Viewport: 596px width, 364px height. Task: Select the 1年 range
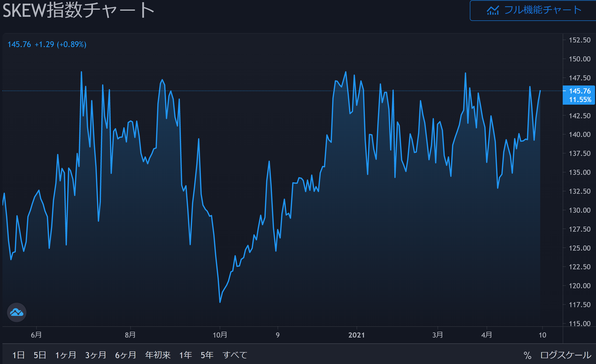[x=186, y=355]
